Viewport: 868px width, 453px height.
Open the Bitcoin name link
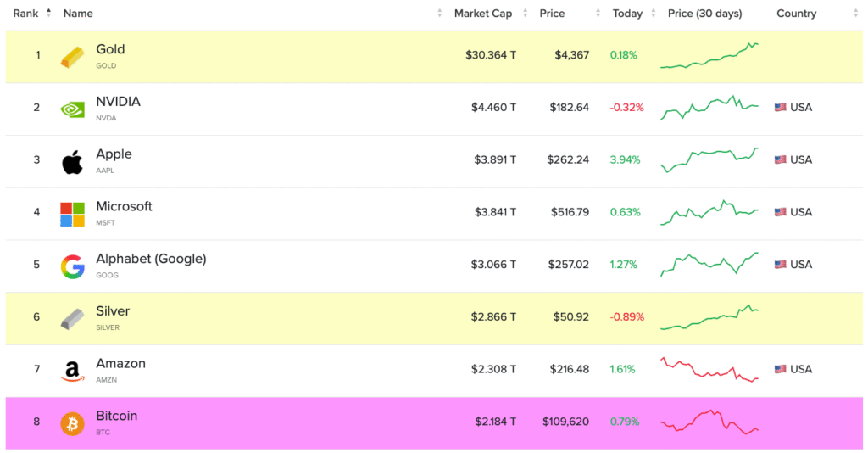116,416
